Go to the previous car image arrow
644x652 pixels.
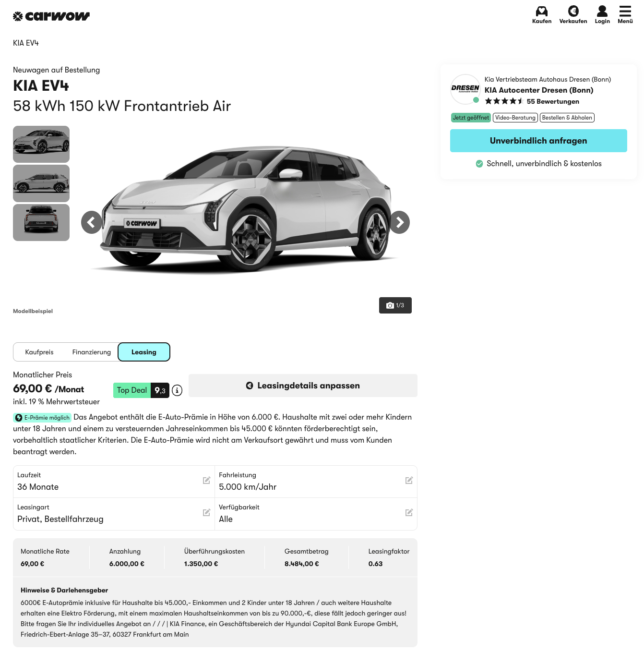[93, 222]
